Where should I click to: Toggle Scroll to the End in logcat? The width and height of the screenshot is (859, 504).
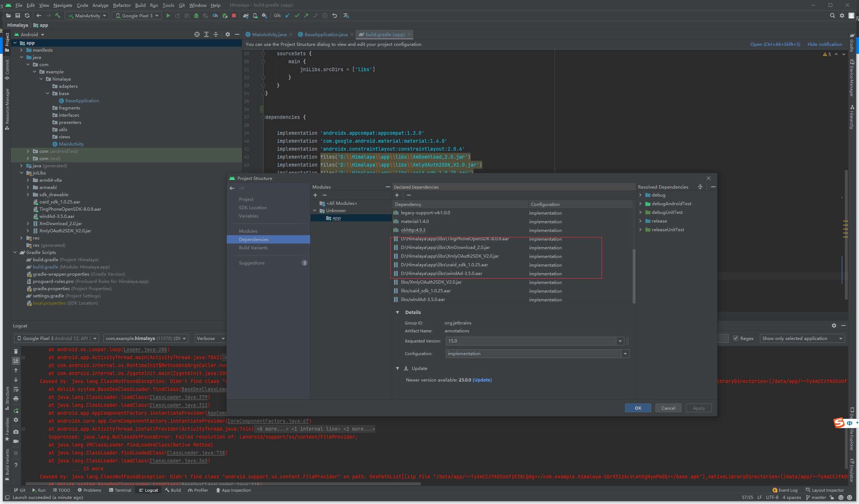coord(16,361)
